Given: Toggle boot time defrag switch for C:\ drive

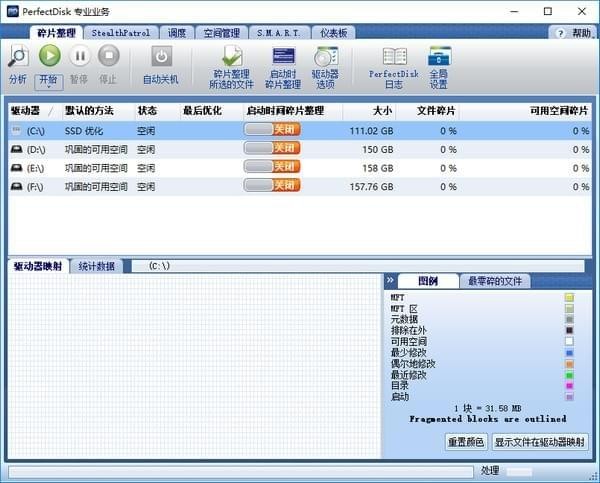Looking at the screenshot, I should click(x=272, y=129).
